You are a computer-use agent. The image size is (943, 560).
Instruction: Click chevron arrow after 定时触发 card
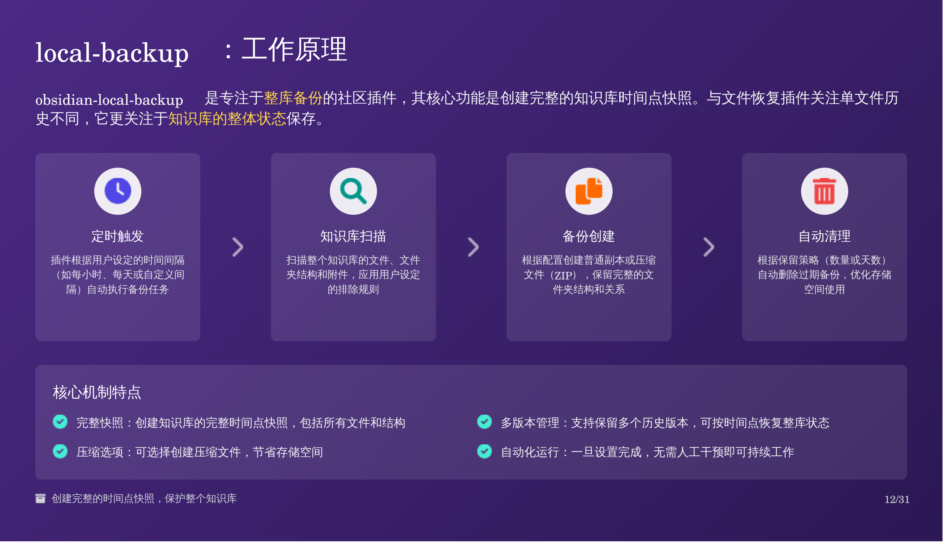pos(237,247)
